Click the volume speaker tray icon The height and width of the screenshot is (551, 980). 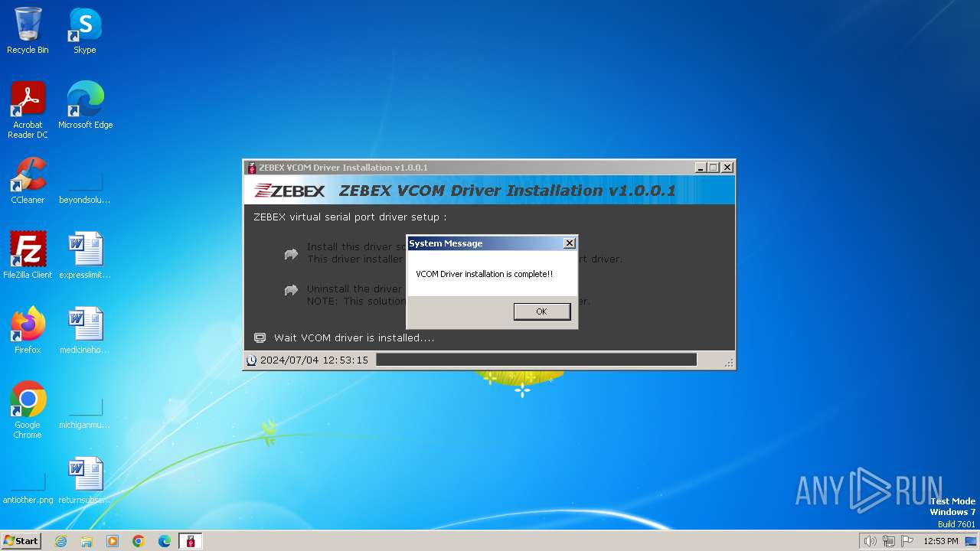[871, 541]
